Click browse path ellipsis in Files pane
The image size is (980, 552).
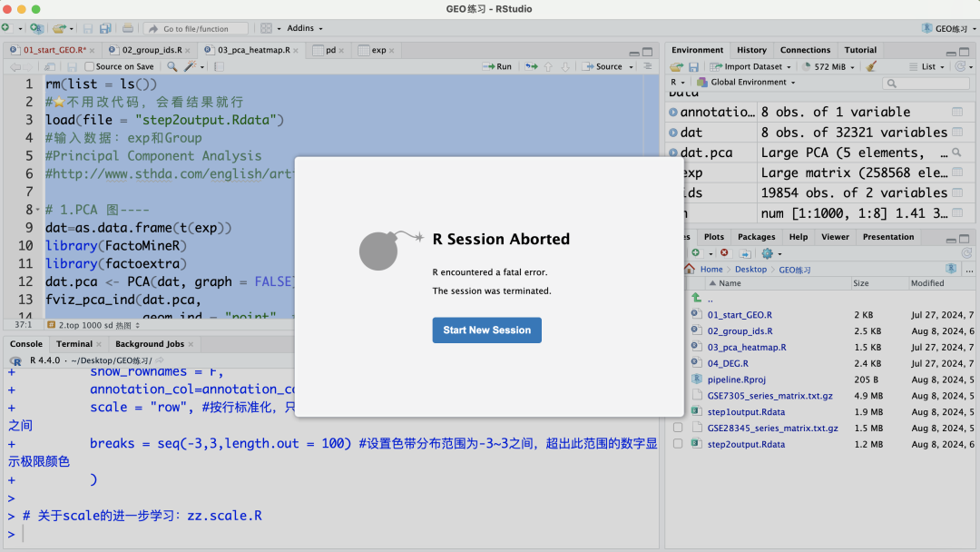[x=969, y=270]
